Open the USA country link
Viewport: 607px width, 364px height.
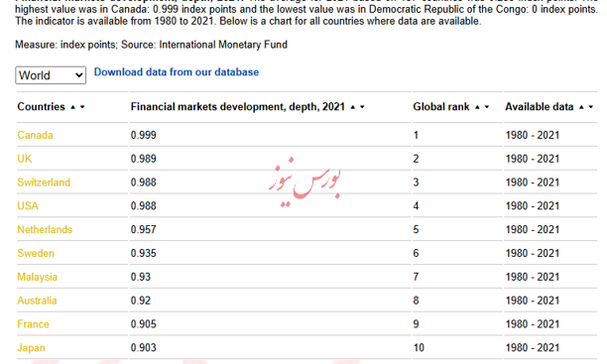pyautogui.click(x=28, y=206)
